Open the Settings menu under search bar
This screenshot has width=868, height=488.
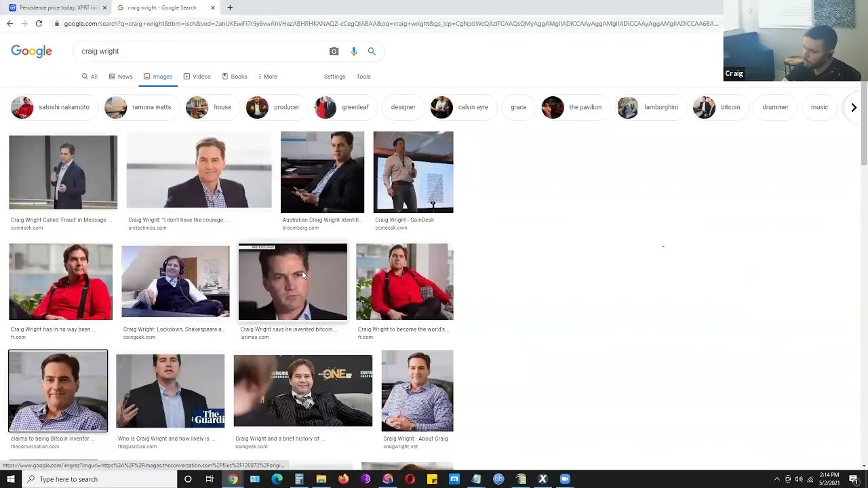334,77
